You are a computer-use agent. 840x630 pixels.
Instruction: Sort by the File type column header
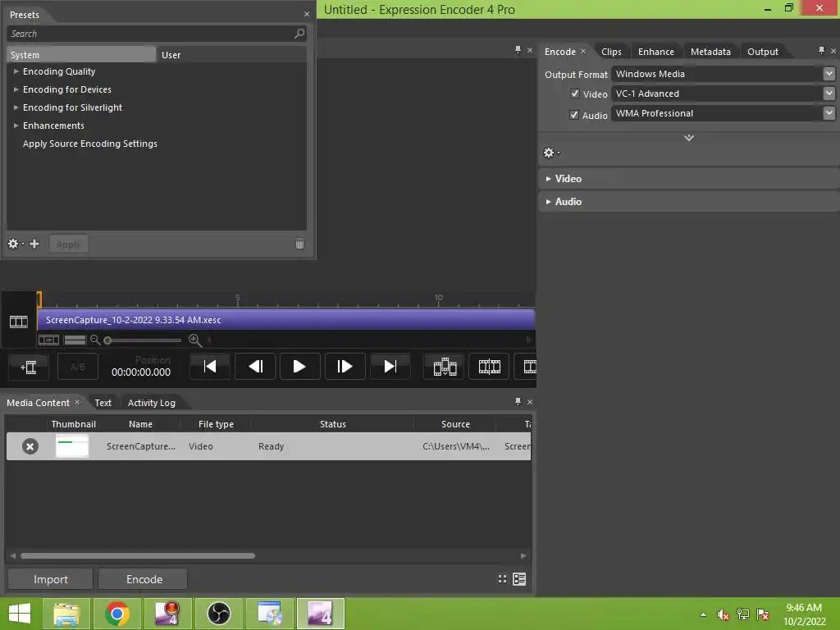tap(216, 424)
